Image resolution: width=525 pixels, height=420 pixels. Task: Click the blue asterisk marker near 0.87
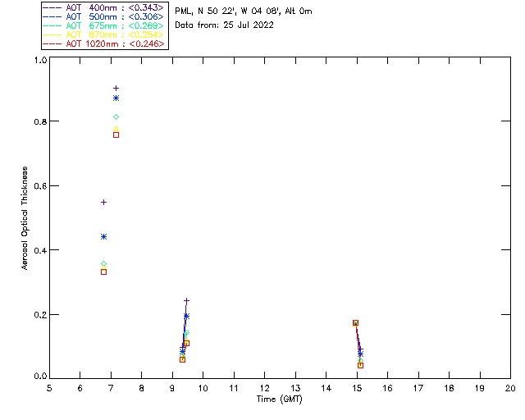116,98
